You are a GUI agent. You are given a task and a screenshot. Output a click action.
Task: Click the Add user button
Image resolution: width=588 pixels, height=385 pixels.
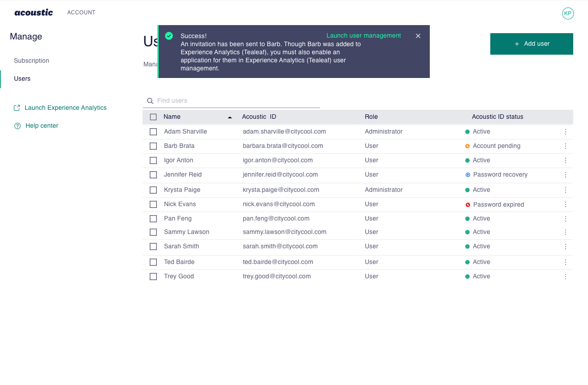pyautogui.click(x=532, y=44)
